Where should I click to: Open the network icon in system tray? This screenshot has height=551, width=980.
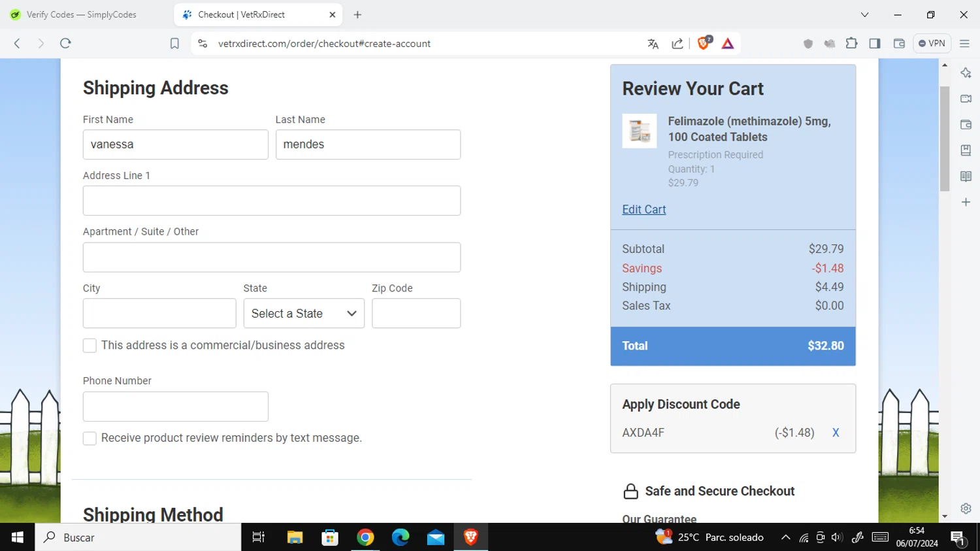(x=804, y=537)
